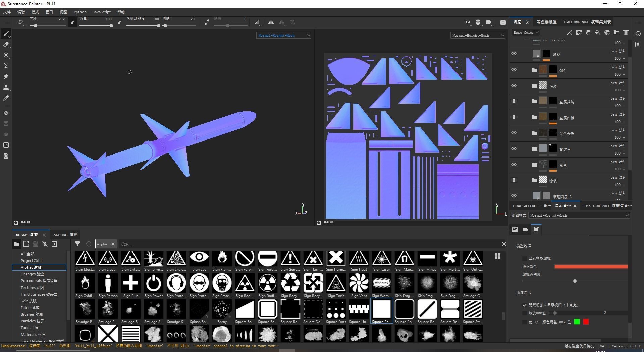Select the Clone stamp tool
Screen dimensions: 644x352
click(6, 87)
